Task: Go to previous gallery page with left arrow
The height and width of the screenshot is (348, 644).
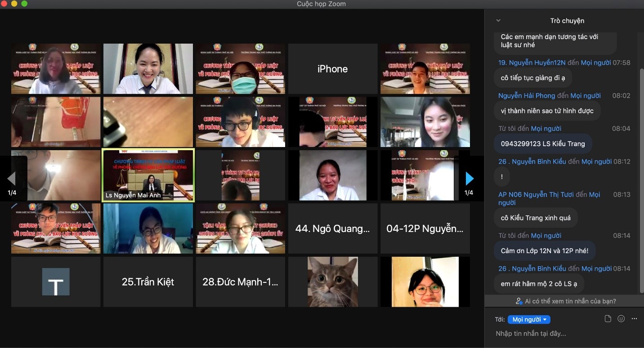Action: (x=12, y=179)
